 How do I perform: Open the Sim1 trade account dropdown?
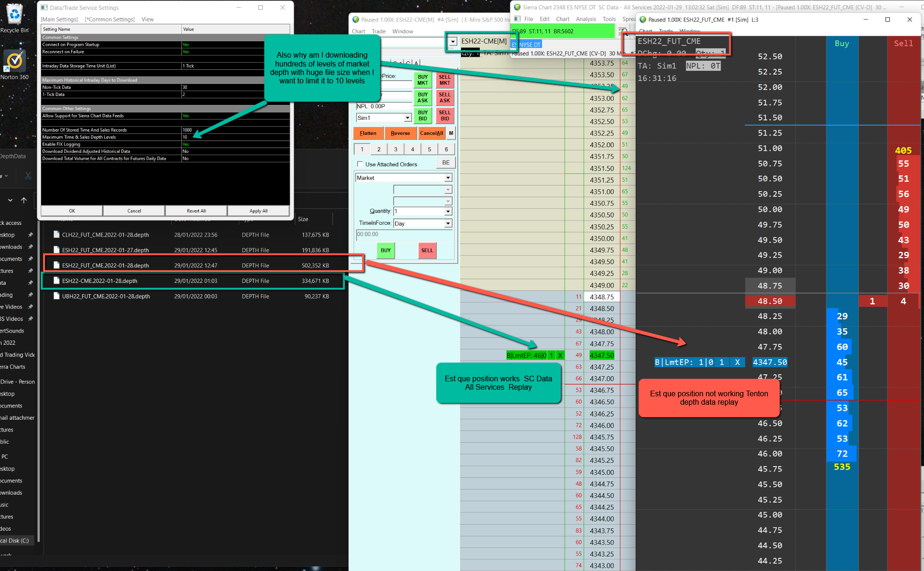click(408, 118)
